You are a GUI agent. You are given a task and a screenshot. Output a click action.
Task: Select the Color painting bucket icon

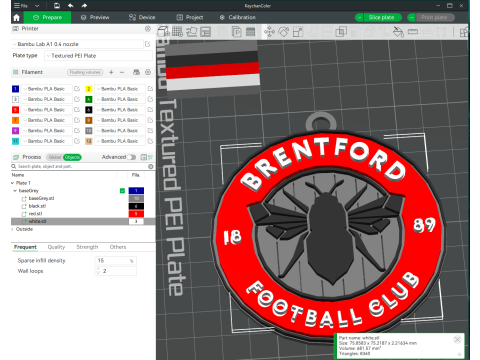(398, 32)
